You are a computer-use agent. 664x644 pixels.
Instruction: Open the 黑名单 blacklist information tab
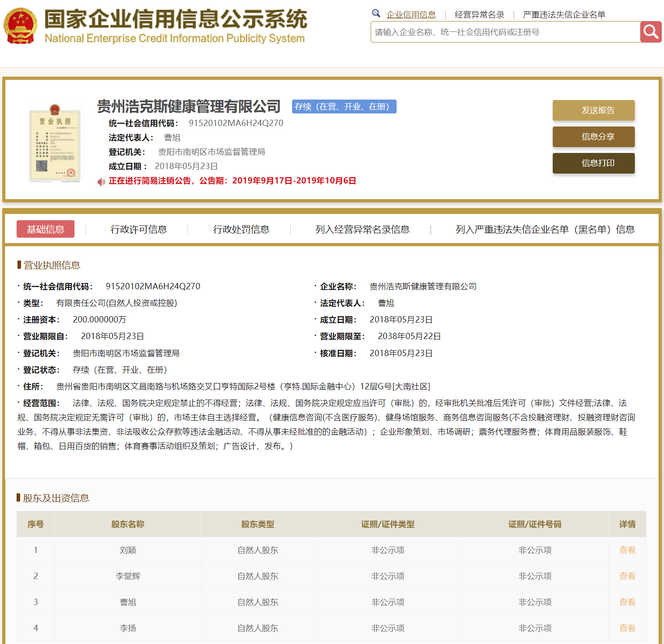[x=545, y=229]
